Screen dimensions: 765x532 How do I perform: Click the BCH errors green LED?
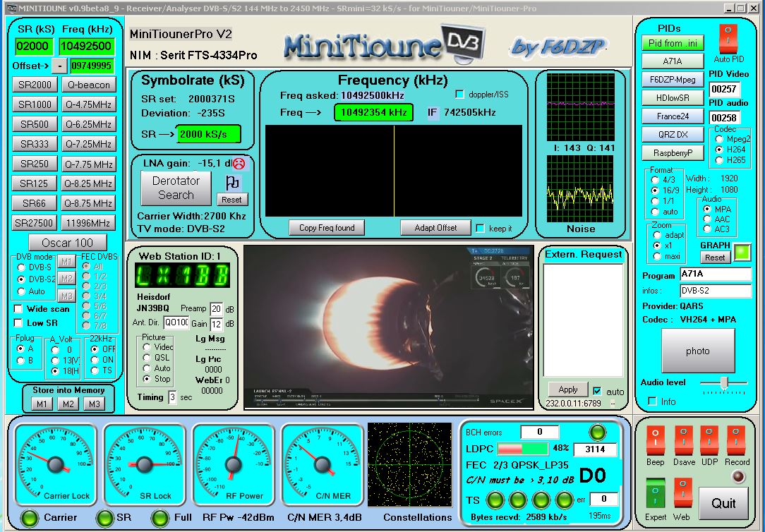[x=597, y=432]
